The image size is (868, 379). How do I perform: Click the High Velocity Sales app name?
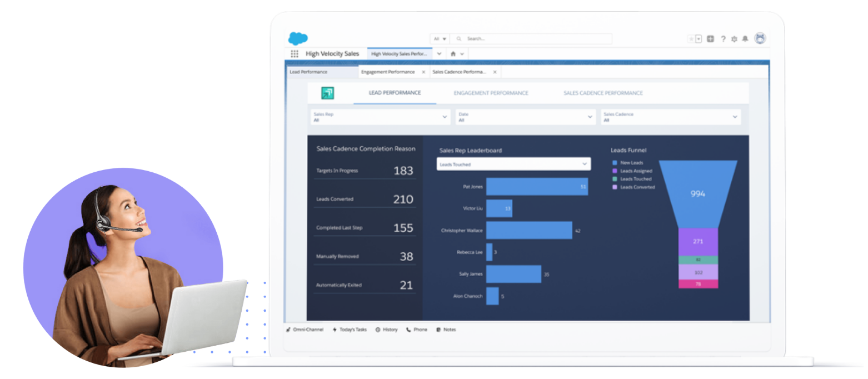[x=332, y=54]
